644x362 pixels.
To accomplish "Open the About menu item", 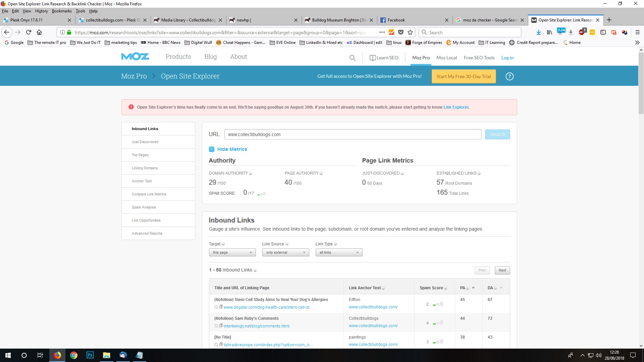I will (x=238, y=57).
